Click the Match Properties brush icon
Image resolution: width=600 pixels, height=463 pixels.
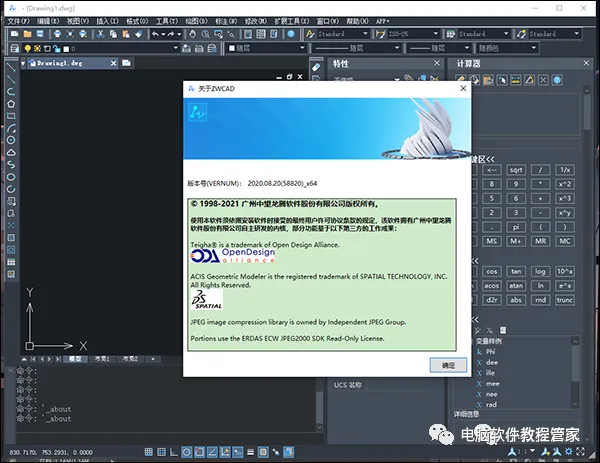point(139,34)
